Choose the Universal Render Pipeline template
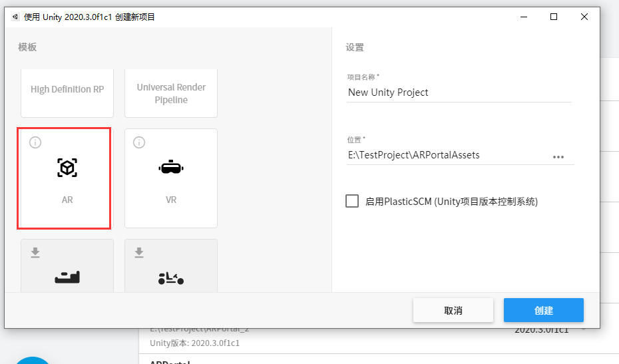Screen dimensions: 619x364 tap(171, 93)
